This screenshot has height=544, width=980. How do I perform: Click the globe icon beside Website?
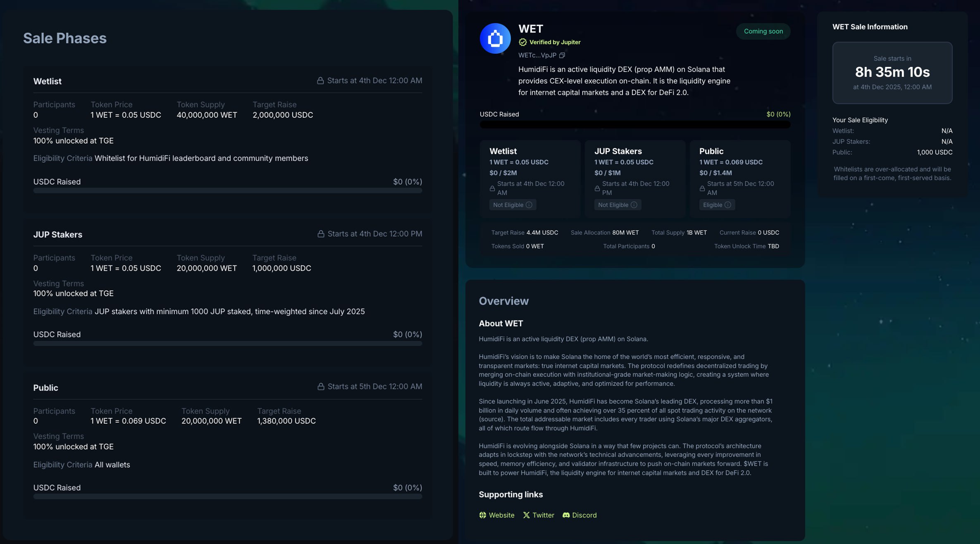pos(482,515)
